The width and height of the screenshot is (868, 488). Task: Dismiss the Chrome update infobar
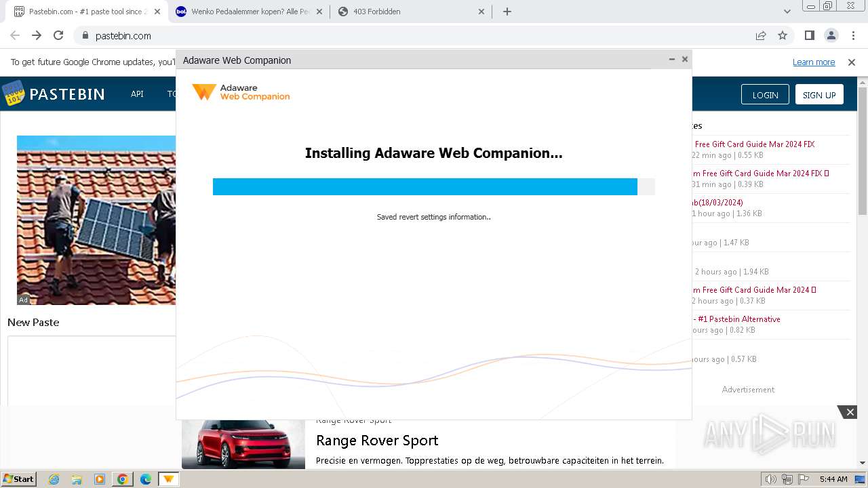coord(852,62)
